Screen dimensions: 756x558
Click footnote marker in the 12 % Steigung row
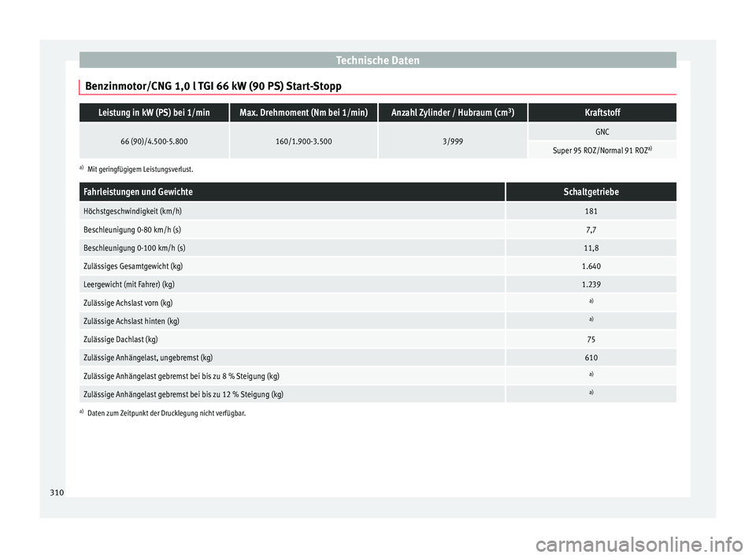tap(591, 392)
